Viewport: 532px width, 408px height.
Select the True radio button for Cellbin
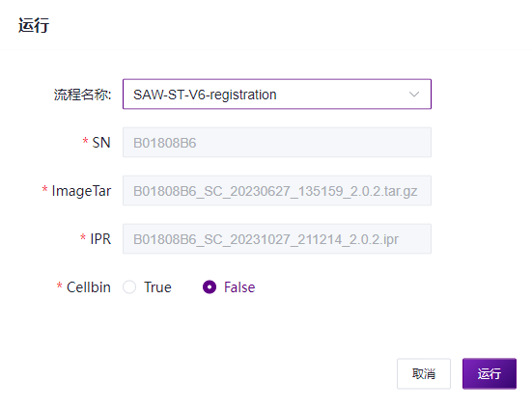point(129,287)
